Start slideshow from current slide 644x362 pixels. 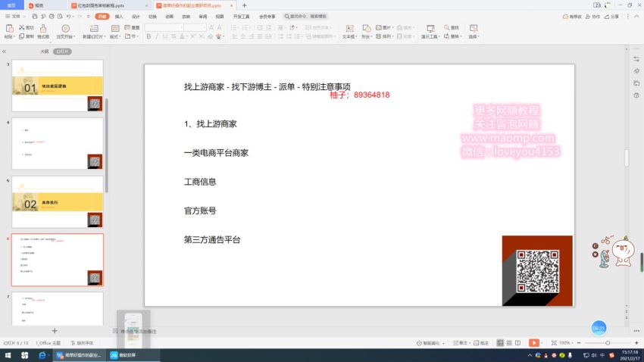click(x=65, y=28)
